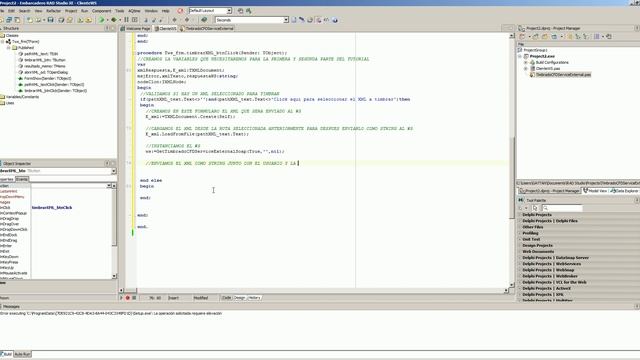Screen dimensions: 640x360
Task: Click the Object Inspector vertical scrollbar
Action: [114, 231]
